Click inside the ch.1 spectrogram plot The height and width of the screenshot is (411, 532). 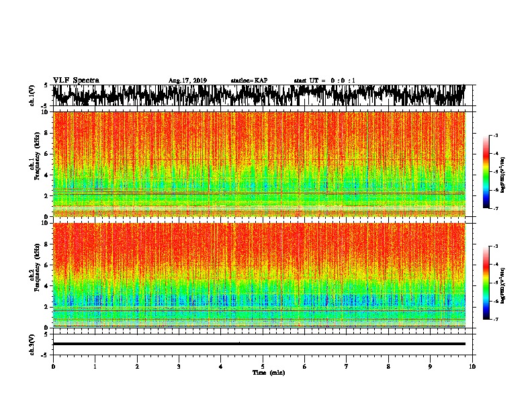pyautogui.click(x=259, y=164)
